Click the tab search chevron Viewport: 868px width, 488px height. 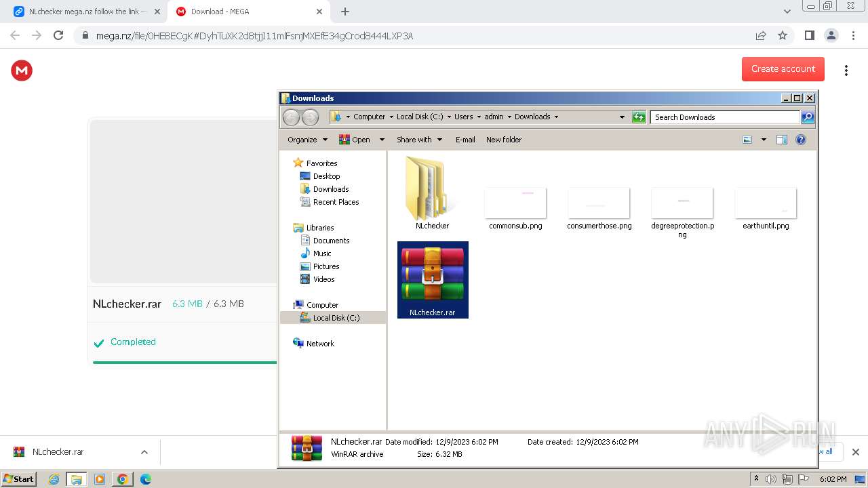787,12
